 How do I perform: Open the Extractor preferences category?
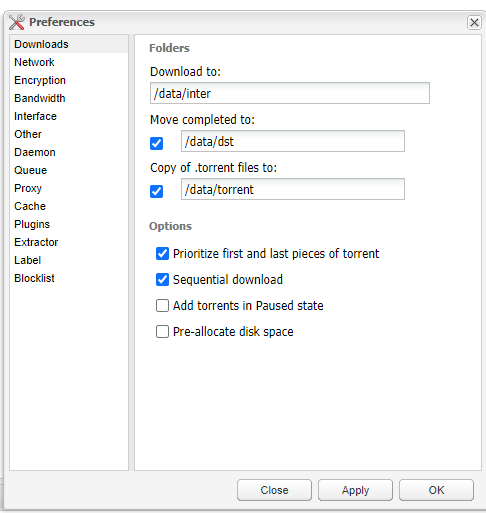tap(69, 242)
